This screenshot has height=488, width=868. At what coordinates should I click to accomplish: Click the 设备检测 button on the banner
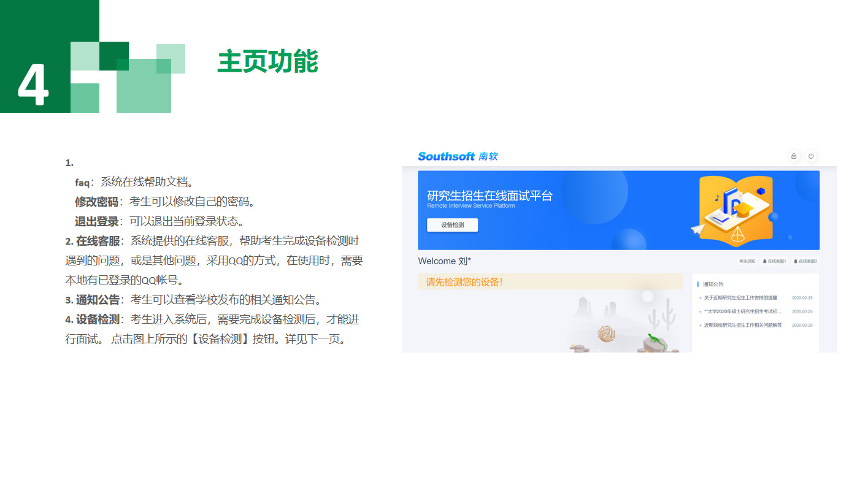453,225
